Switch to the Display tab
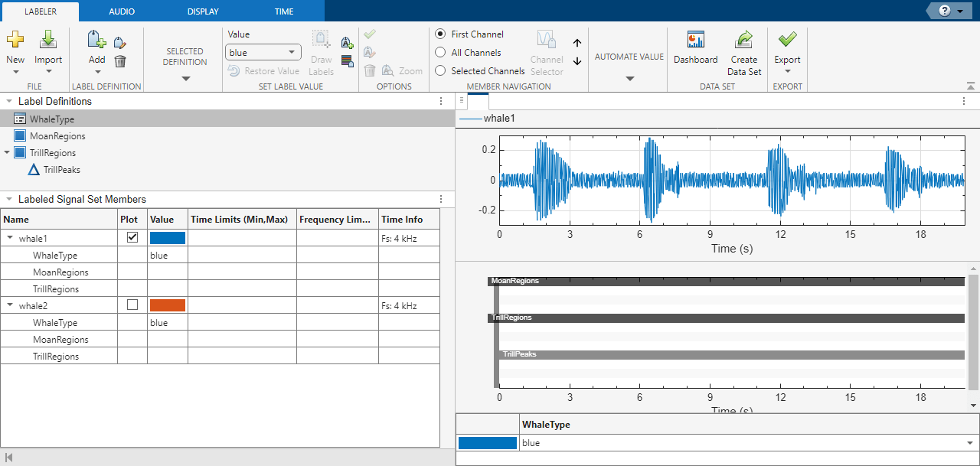Image resolution: width=980 pixels, height=466 pixels. (x=202, y=11)
